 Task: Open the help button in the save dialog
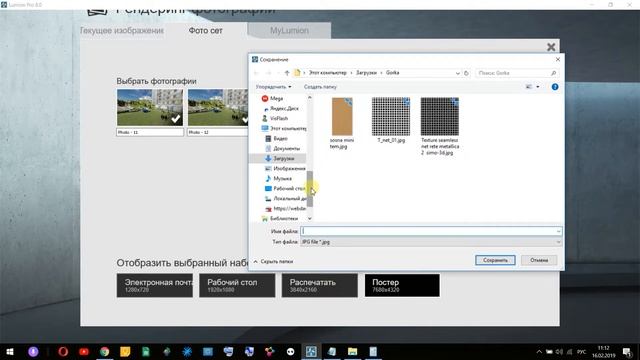(555, 87)
